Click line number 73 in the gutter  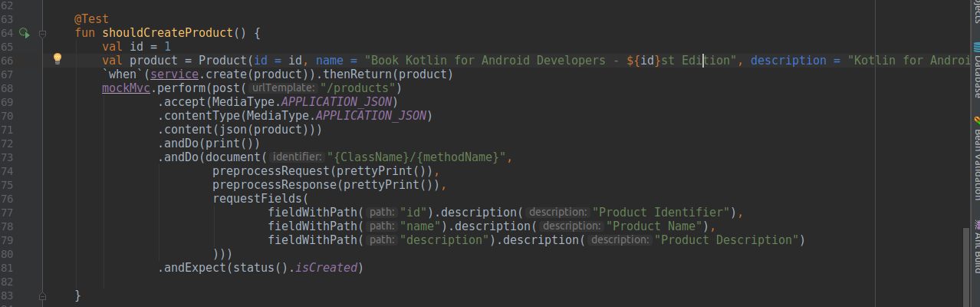[7, 157]
